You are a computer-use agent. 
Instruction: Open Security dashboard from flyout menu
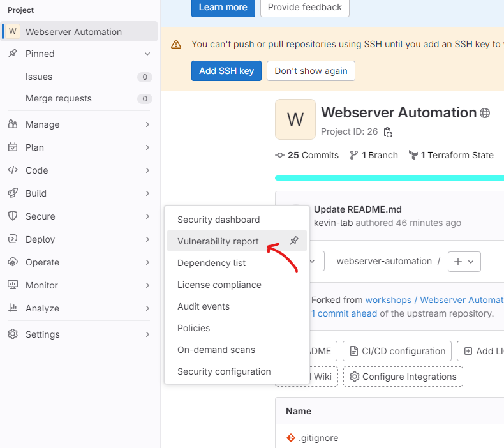237,220
